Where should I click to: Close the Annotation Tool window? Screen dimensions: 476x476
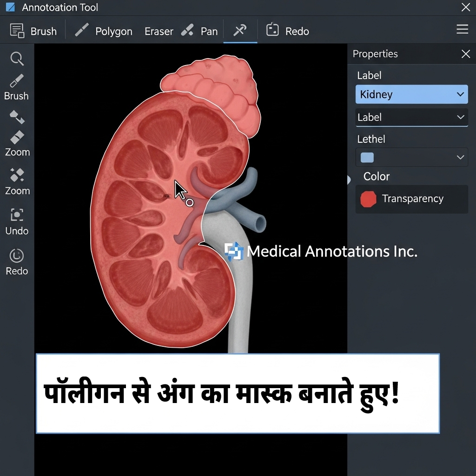pos(466,7)
